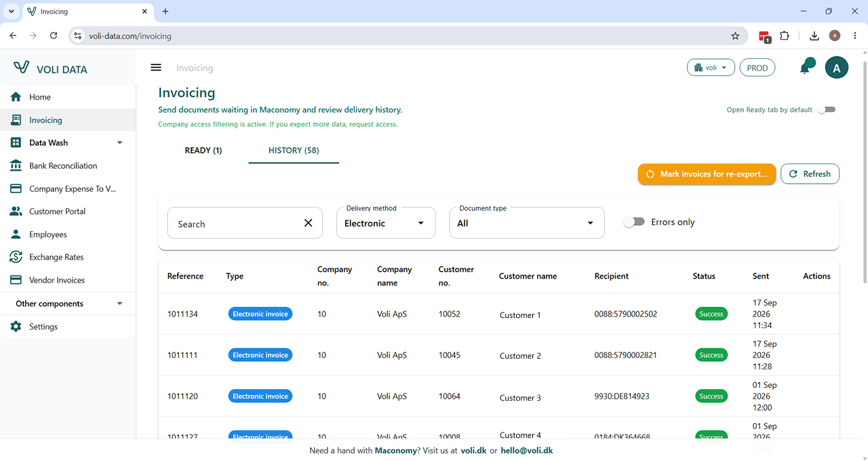Screen dimensions: 868x461
Task: Open the hamburger navigation menu
Action: click(x=156, y=68)
